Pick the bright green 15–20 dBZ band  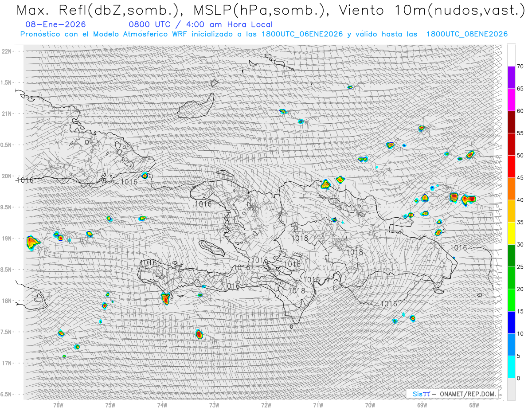click(511, 300)
